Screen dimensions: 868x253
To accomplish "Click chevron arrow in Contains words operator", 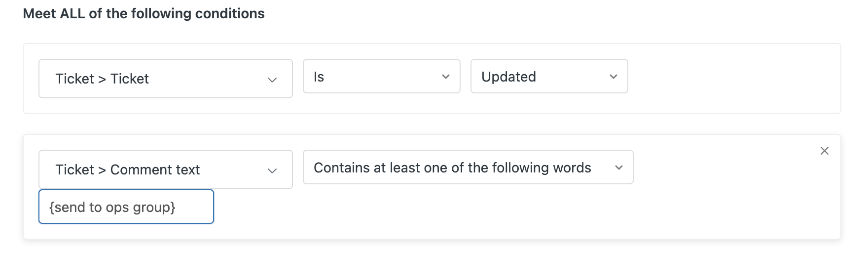I will coord(618,168).
